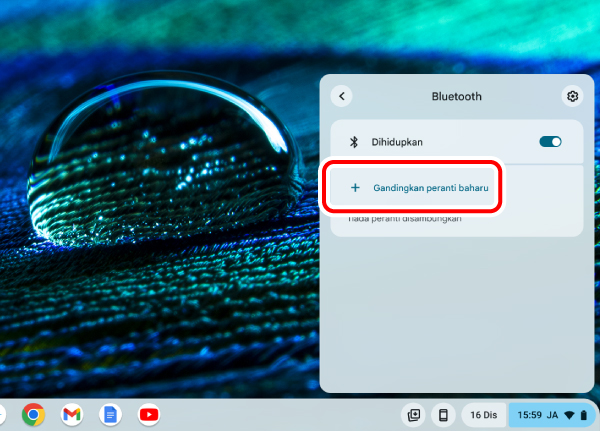Select "Gandingkan peranti baharu"
600x431 pixels.
pos(430,187)
